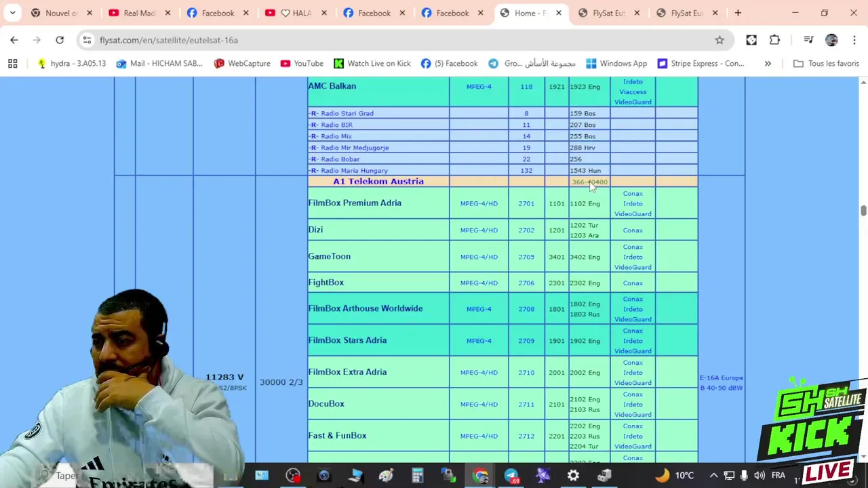Open the volume control in system tray
The image size is (868, 488).
click(759, 475)
